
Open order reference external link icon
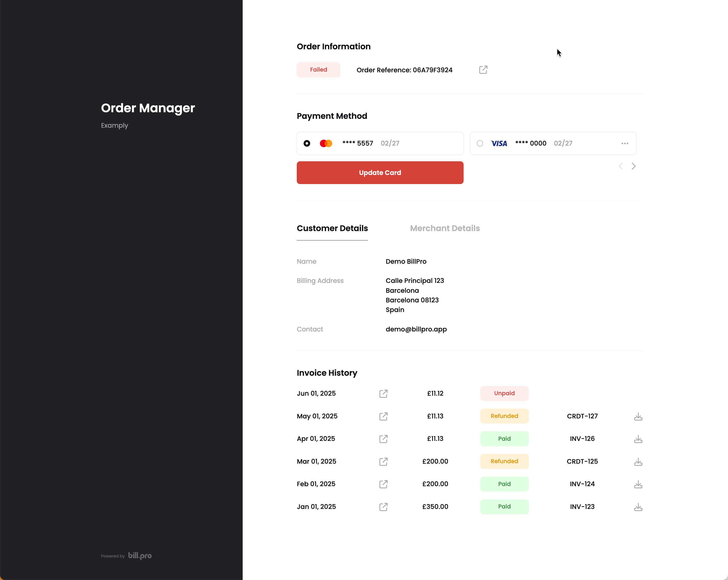(483, 70)
